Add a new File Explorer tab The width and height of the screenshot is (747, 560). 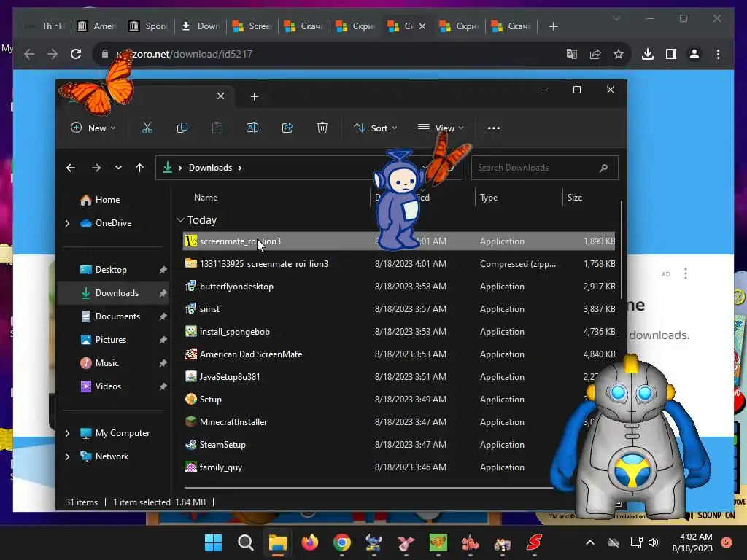pos(254,97)
